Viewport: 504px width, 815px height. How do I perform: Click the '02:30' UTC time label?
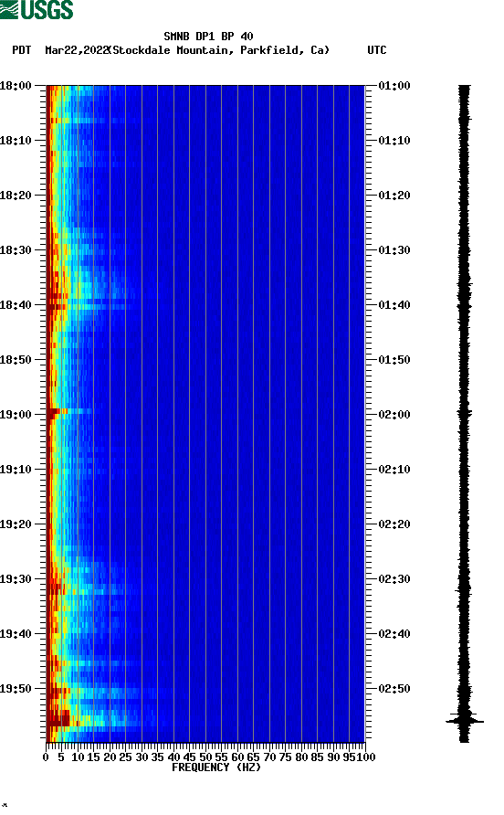394,579
